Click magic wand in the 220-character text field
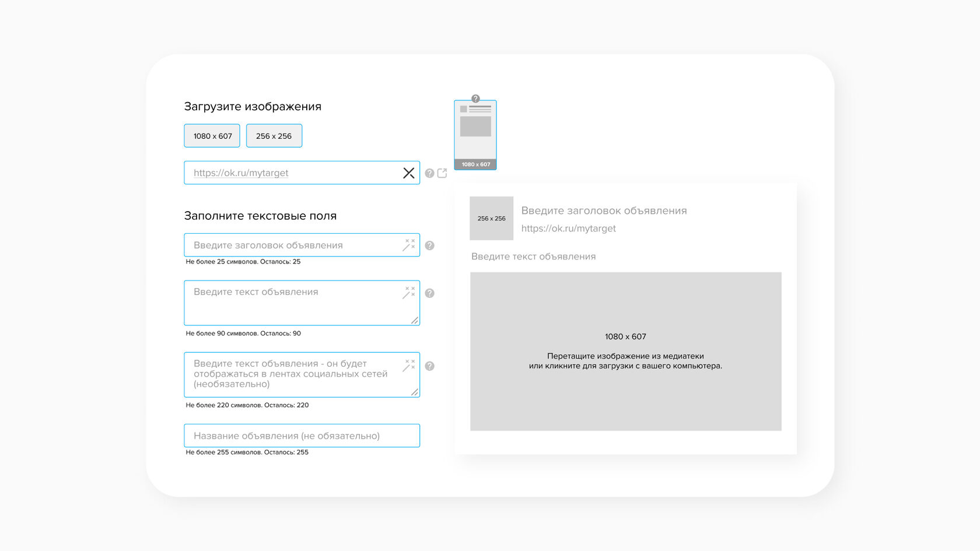Screen dimensions: 980x551 pyautogui.click(x=409, y=366)
